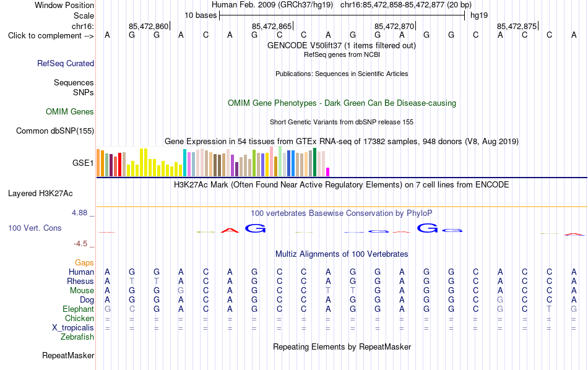
Task: Select the Layered H3K27Ac track label
Action: [x=40, y=194]
